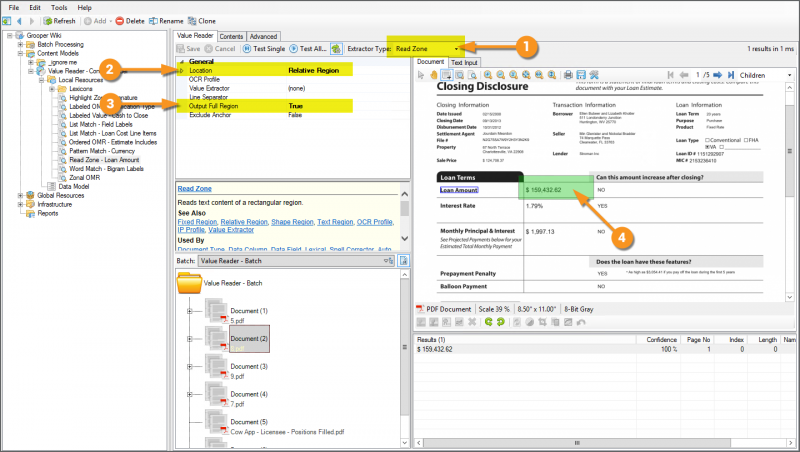Screen dimensions: 800x452
Task: Open the Text Input tab
Action: (465, 62)
